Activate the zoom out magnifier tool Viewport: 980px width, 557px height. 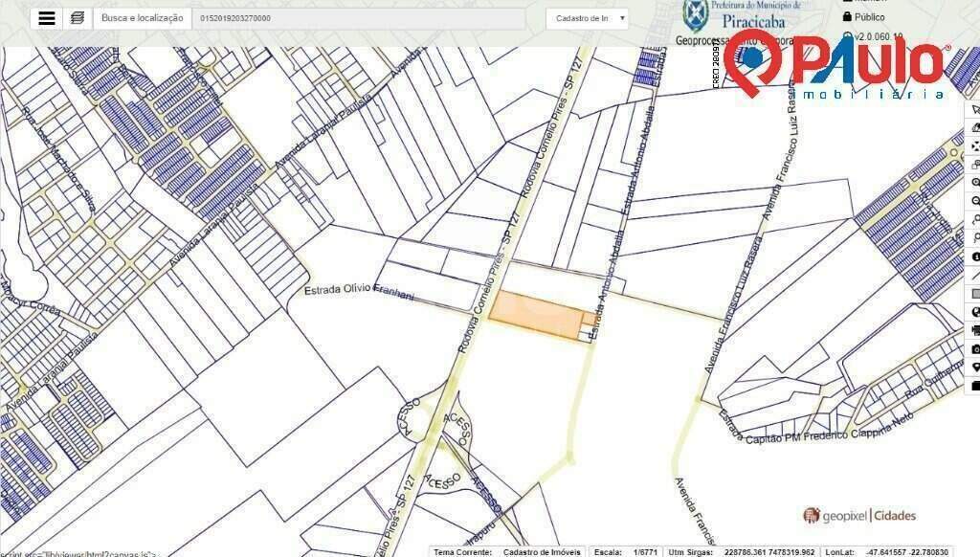pyautogui.click(x=974, y=201)
